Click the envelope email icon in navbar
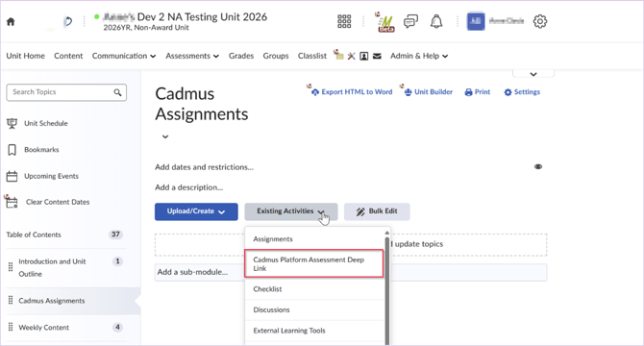 [x=377, y=56]
